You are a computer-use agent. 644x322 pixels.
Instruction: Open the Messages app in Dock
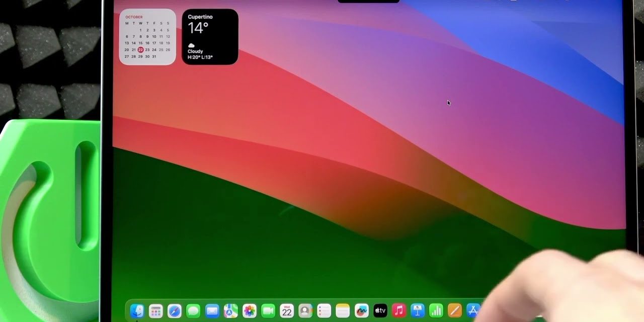193,311
